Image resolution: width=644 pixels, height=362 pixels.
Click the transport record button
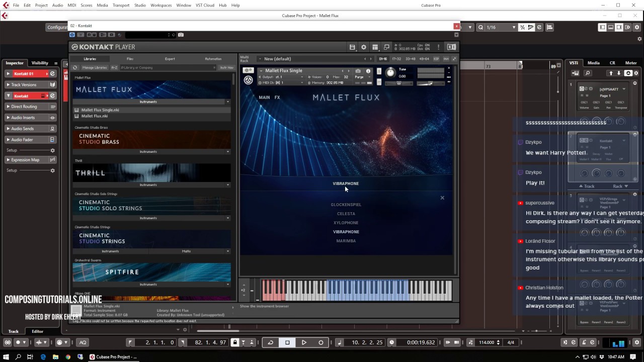tap(320, 342)
